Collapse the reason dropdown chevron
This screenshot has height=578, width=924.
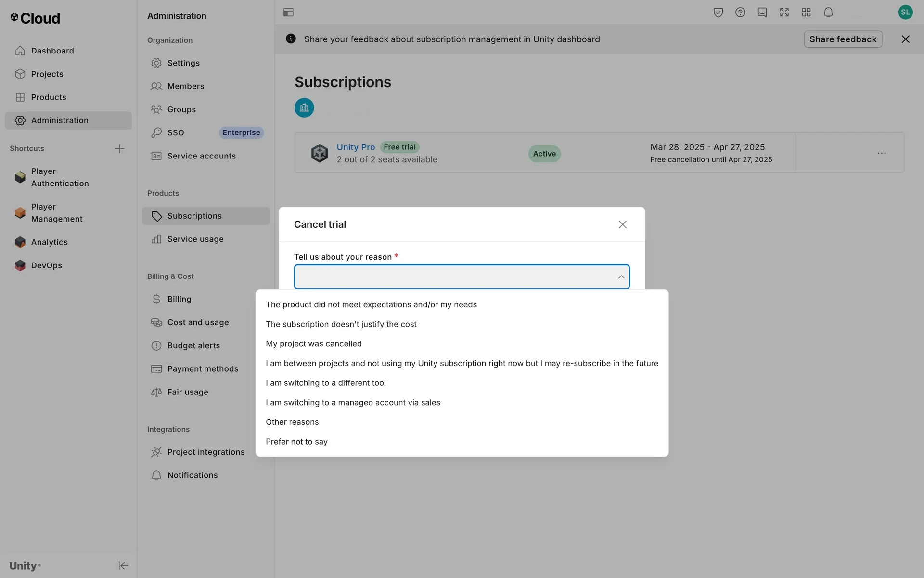coord(621,277)
